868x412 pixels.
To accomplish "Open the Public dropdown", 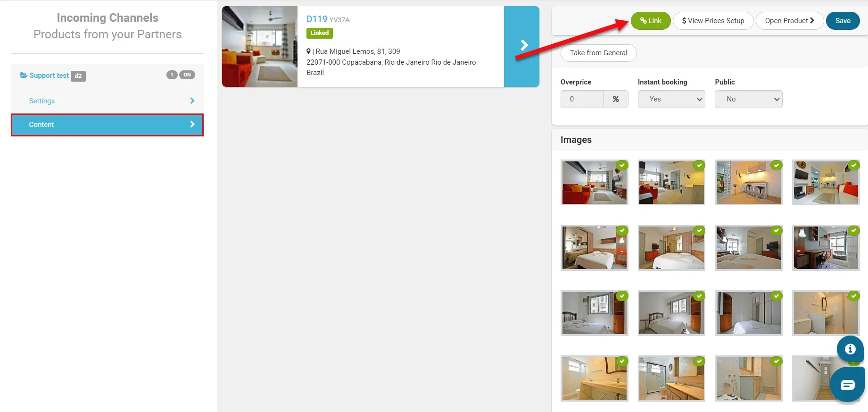I will (x=749, y=99).
